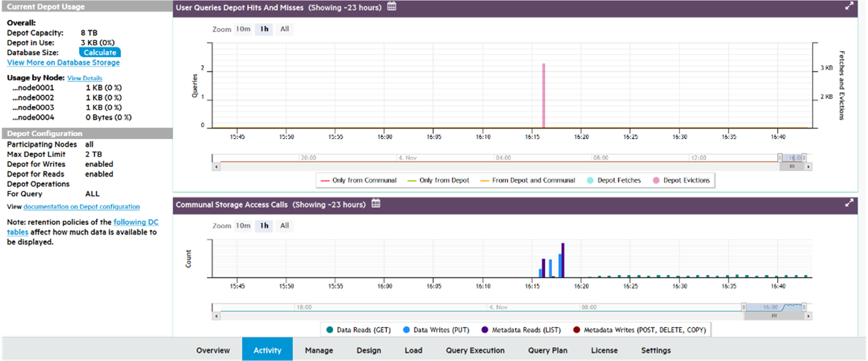868x361 pixels.
Task: Select All zoom on the Communal Storage chart
Action: [x=285, y=226]
